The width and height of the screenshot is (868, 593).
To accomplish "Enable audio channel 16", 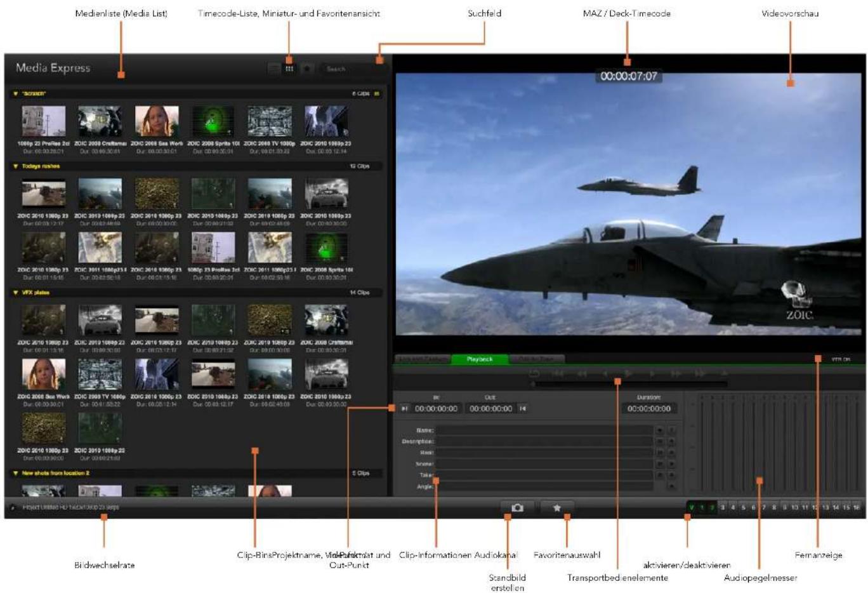I will tap(856, 507).
